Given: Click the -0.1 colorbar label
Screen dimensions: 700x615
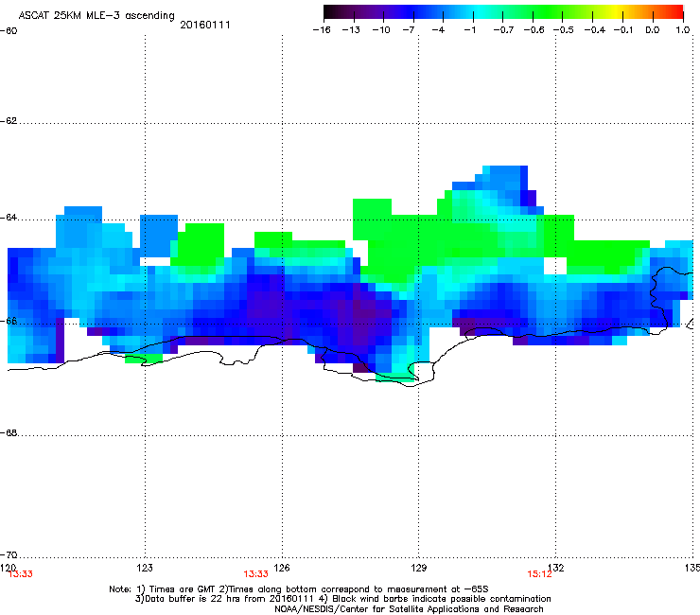Looking at the screenshot, I should tap(623, 30).
